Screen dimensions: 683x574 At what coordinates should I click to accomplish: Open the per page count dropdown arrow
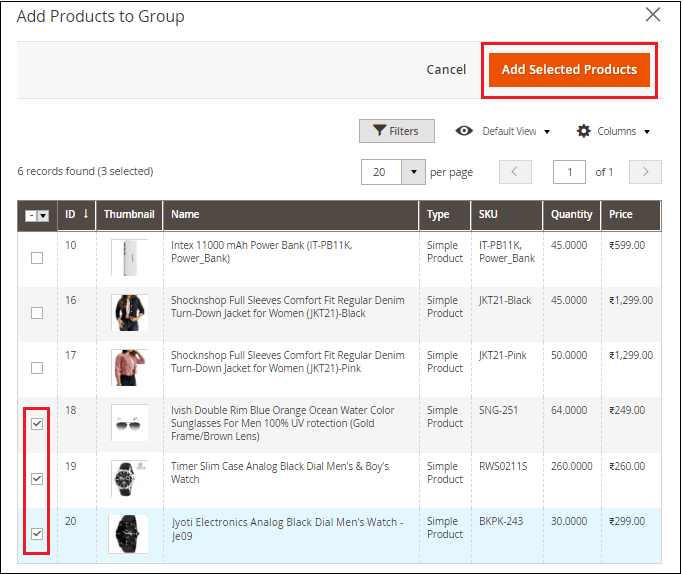[413, 172]
